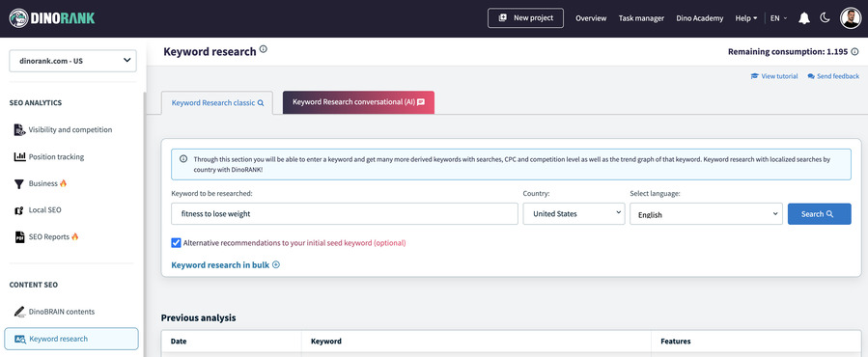Click the DinoBRAIN contents pen icon
Screen dimensions: 868x357
tap(19, 312)
